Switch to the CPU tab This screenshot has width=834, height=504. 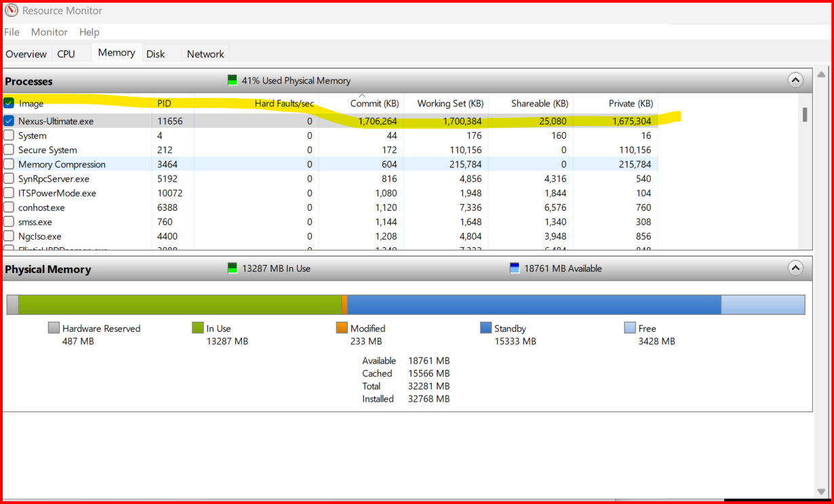click(x=66, y=54)
